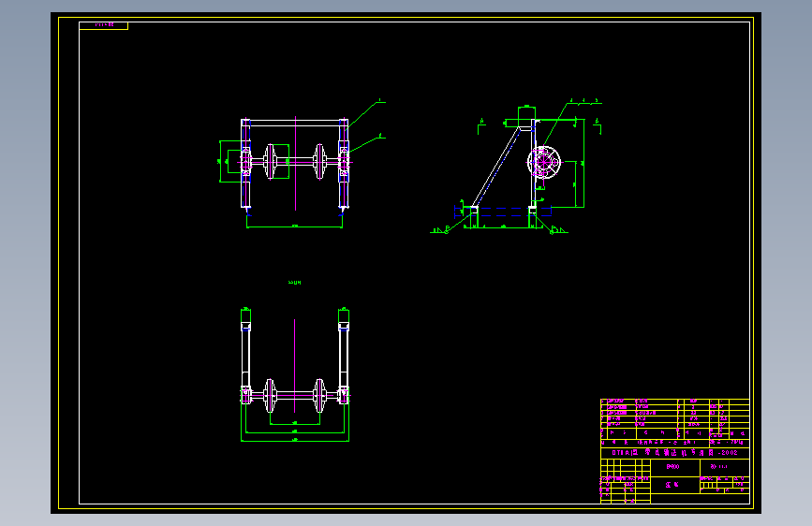Screen dimensions: 812x526
Task: Click the magenta centerline of the top-left view
Action: (x=295, y=163)
